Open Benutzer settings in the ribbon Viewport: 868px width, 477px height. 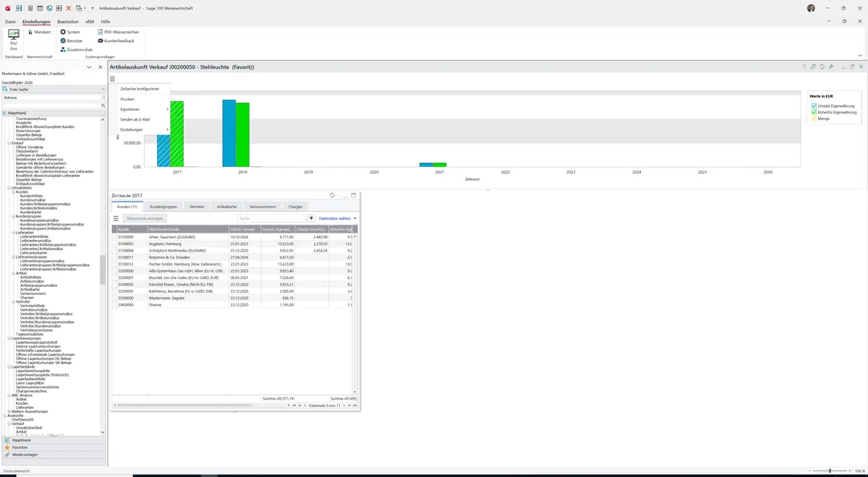point(71,40)
